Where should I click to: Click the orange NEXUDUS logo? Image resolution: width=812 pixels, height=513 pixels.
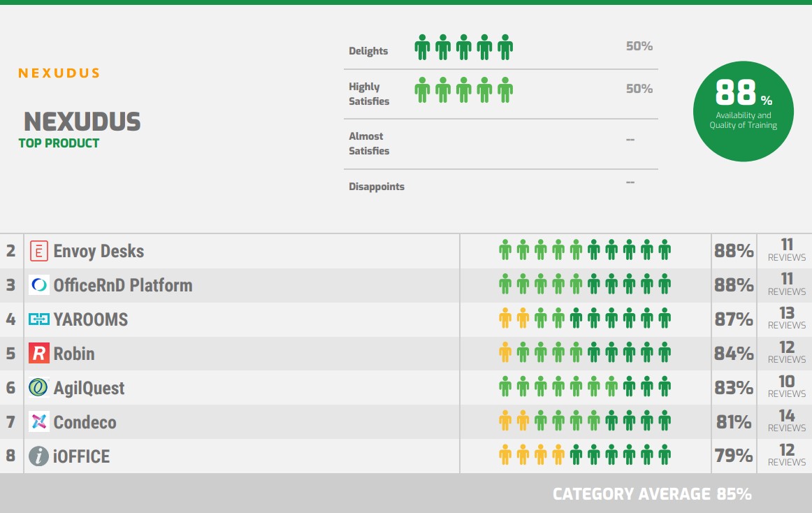click(59, 73)
